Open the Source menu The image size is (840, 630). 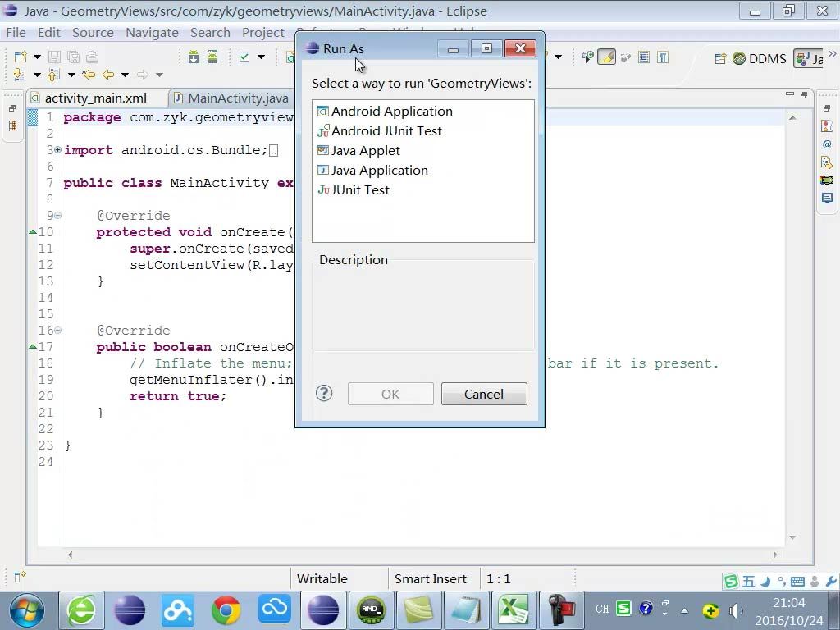pyautogui.click(x=93, y=33)
